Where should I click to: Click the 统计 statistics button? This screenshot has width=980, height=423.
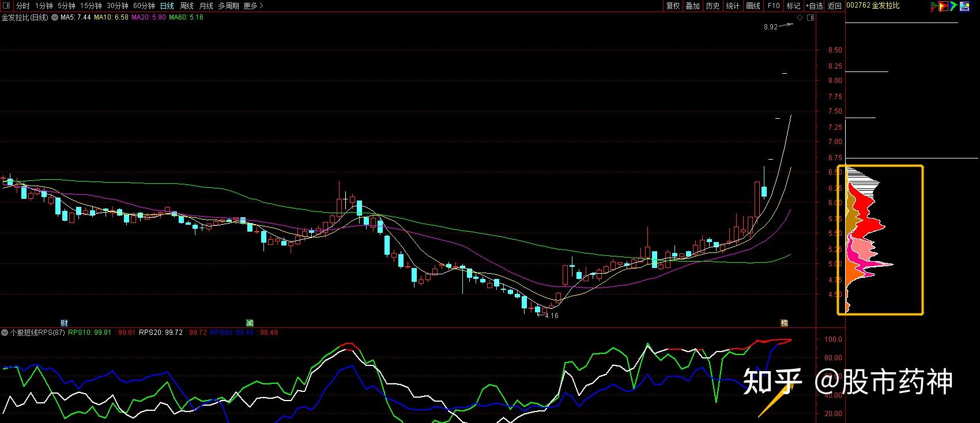pyautogui.click(x=733, y=6)
